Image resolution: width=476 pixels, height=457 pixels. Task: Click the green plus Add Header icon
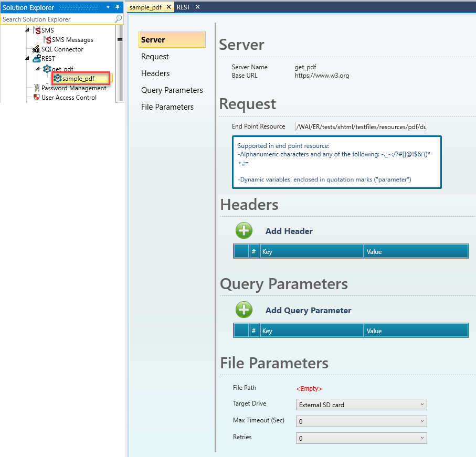[x=244, y=231]
